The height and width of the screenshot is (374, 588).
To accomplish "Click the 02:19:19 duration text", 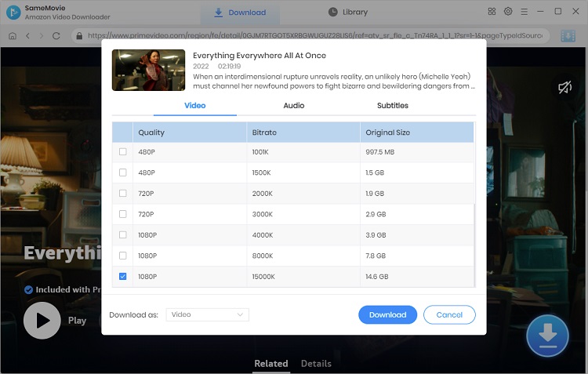I will click(229, 67).
